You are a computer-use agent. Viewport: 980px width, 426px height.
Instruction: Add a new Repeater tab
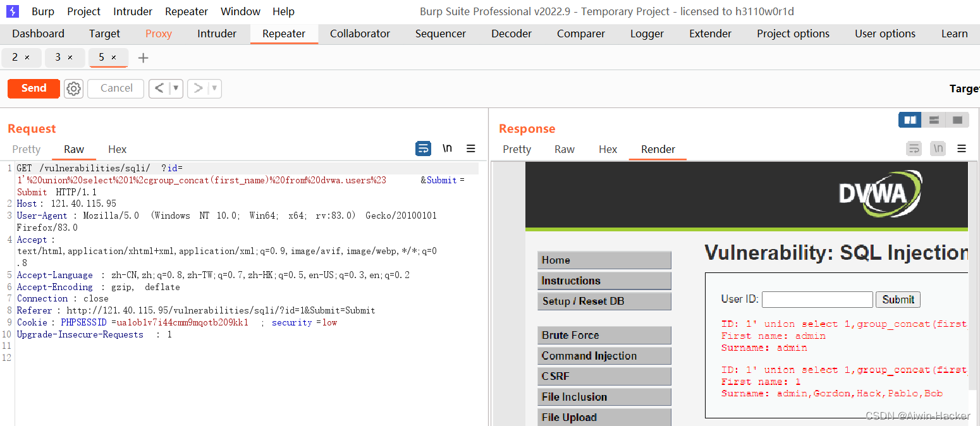(144, 58)
